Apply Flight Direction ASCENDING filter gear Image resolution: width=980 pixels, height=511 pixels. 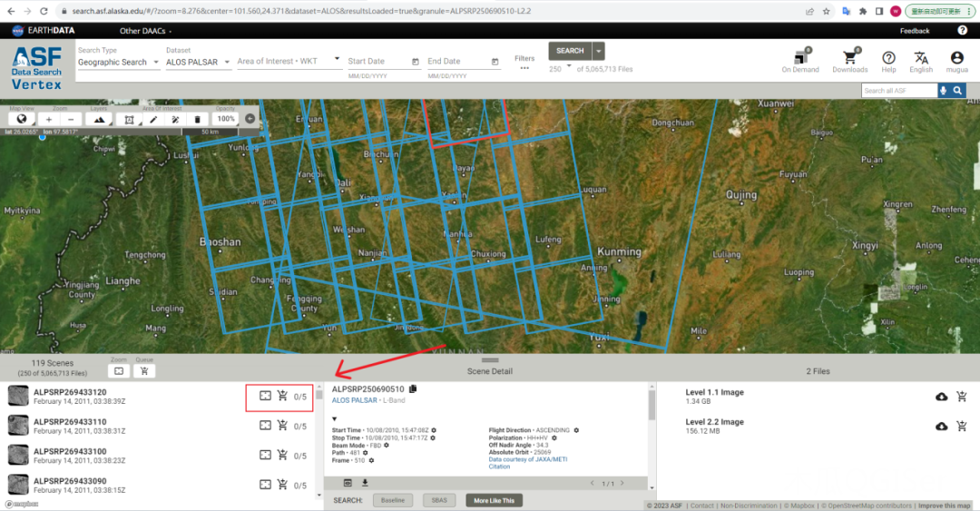pyautogui.click(x=576, y=430)
